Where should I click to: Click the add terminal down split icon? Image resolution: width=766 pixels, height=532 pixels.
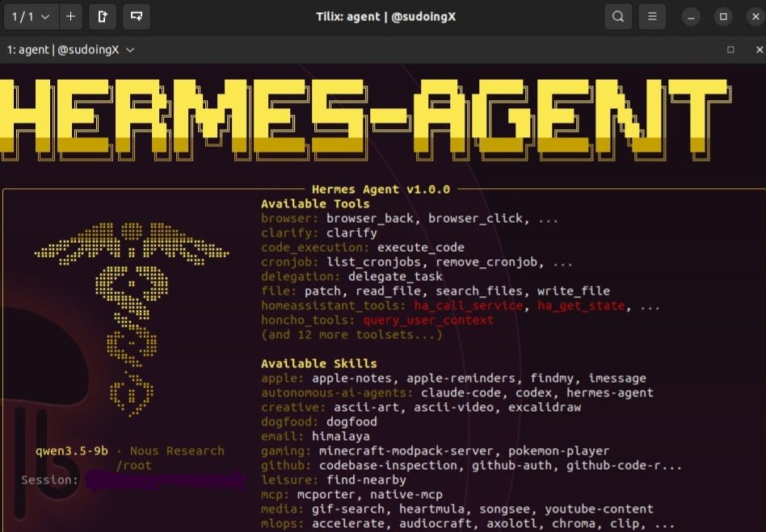(137, 17)
